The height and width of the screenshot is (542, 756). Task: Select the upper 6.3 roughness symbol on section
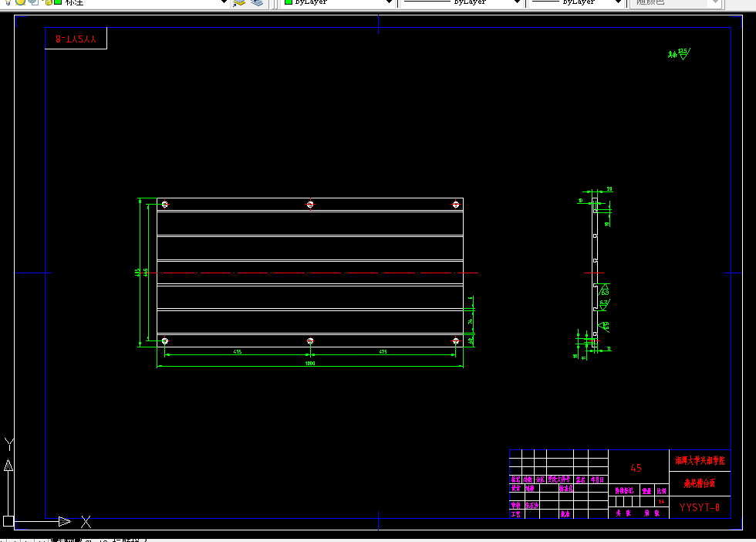click(x=604, y=290)
